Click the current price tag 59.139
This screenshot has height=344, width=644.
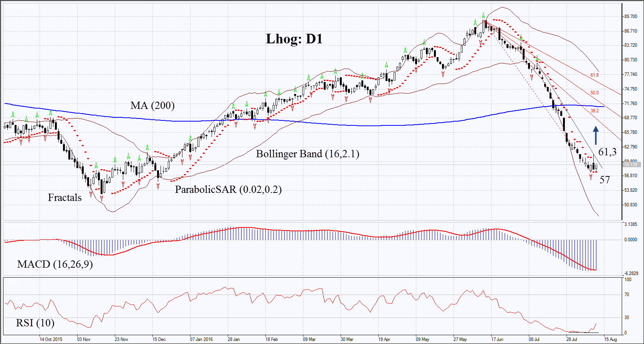pyautogui.click(x=631, y=165)
